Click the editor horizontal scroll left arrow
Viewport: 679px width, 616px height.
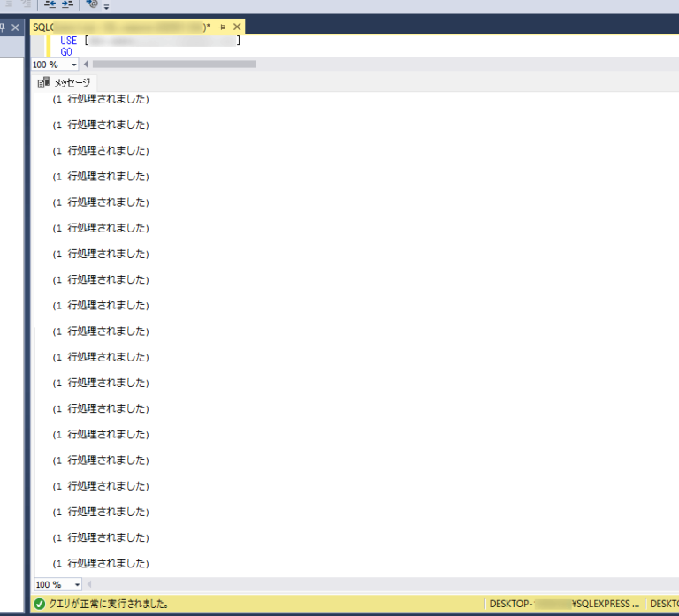point(86,64)
